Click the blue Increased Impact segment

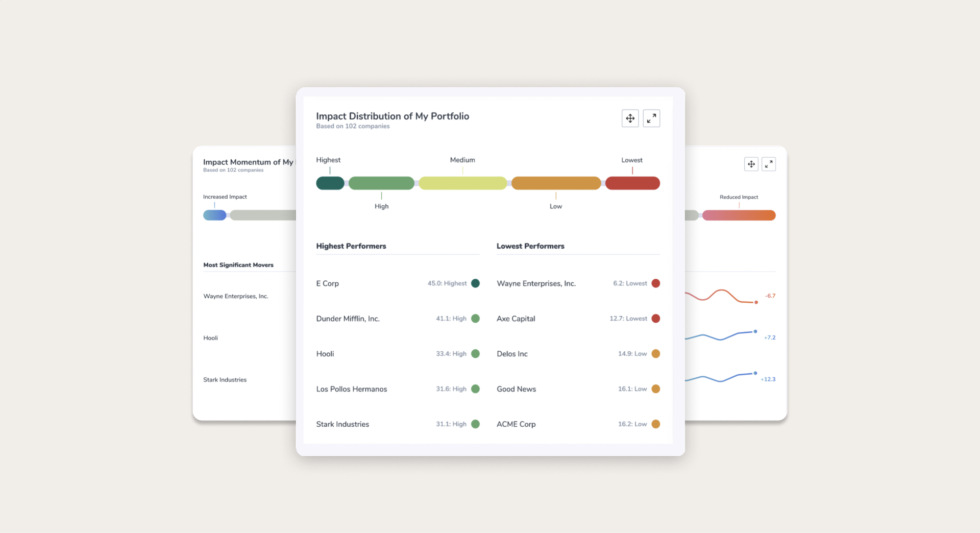214,215
